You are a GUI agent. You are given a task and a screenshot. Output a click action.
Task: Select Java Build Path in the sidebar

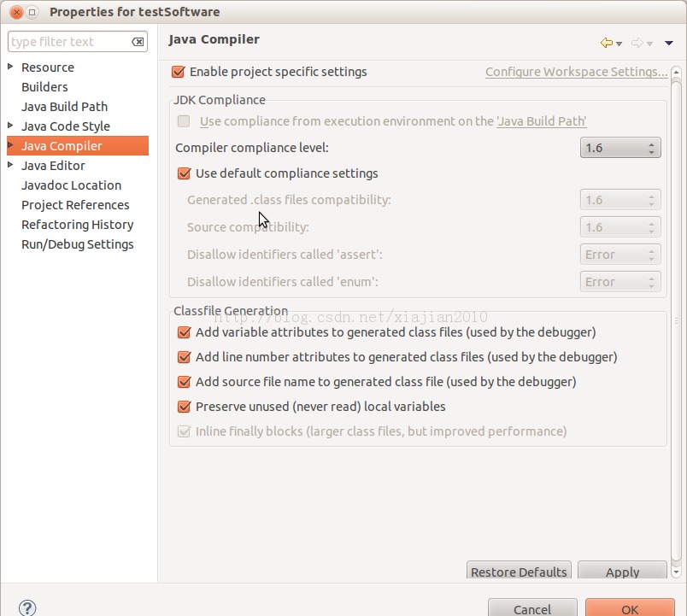point(64,107)
